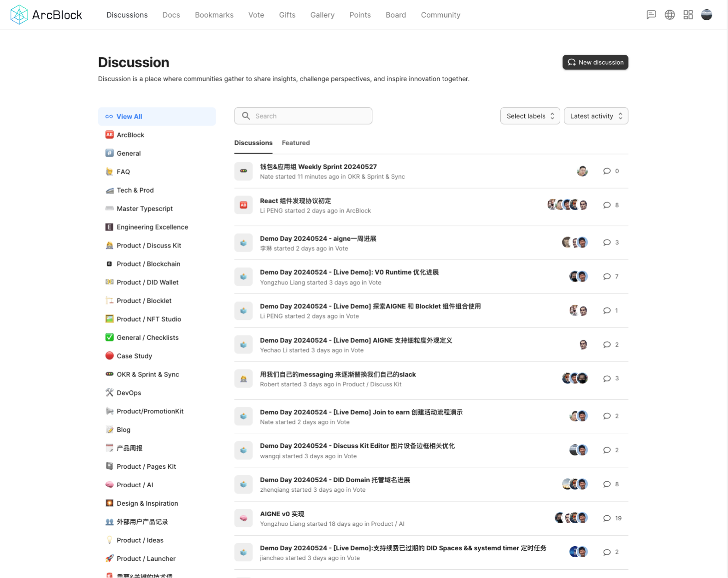Click comment icon on React 组件发现协议初定
Viewport: 728px width, 578px height.
point(607,205)
